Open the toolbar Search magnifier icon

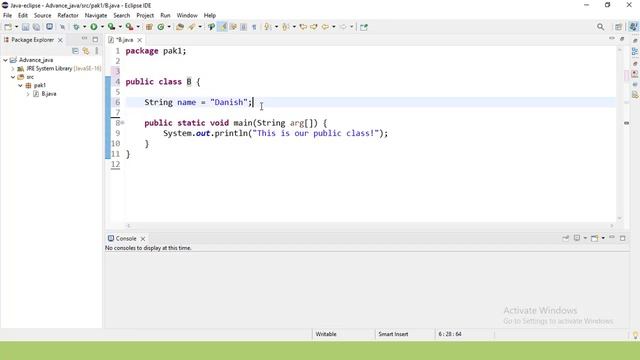600,27
